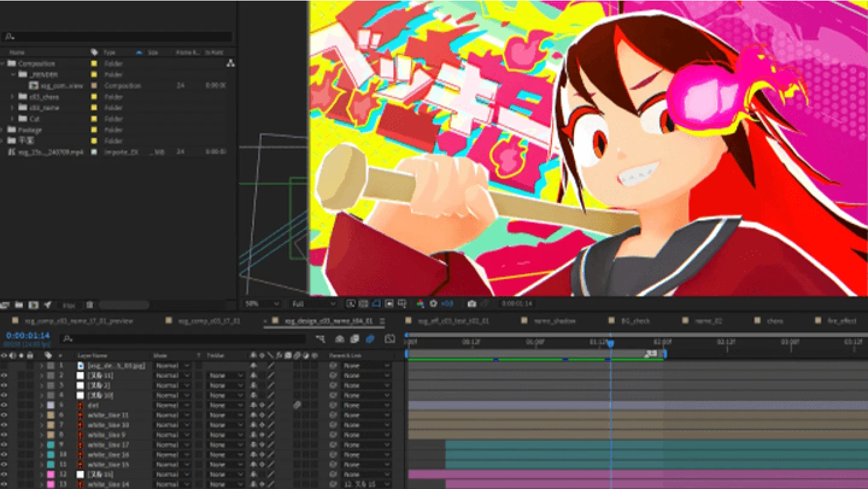Click pick whip icon for white_line 11 layer
Viewport: 868px width, 489px height.
click(333, 415)
